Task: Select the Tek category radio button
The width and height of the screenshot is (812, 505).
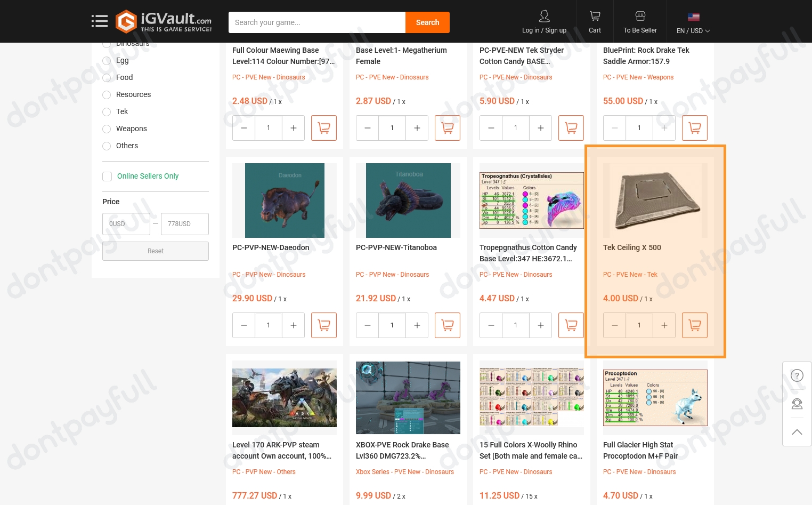Action: [107, 112]
